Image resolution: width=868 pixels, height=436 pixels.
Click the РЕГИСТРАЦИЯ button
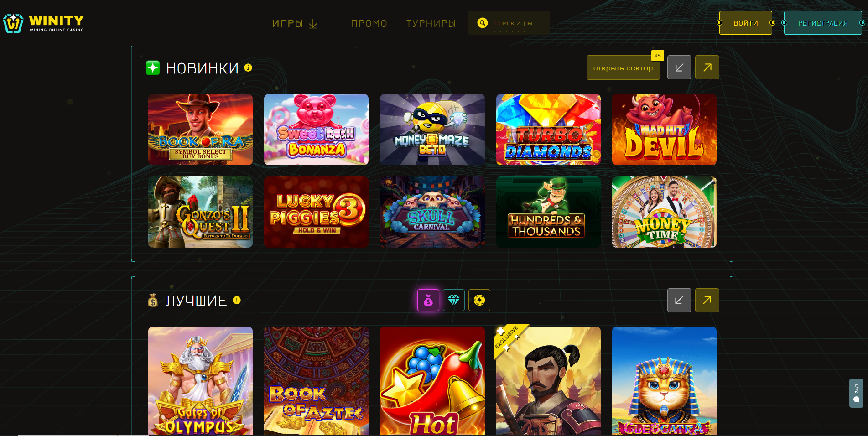pyautogui.click(x=823, y=23)
